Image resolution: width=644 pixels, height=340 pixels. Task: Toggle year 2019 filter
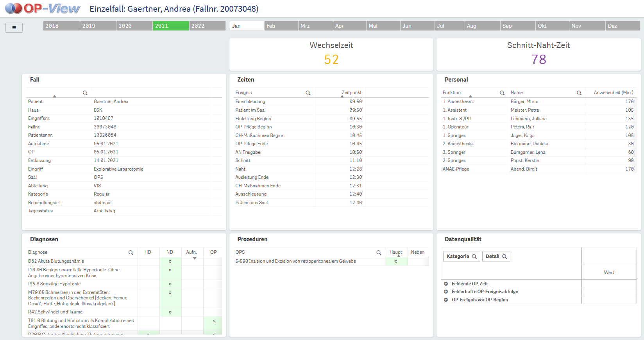pyautogui.click(x=98, y=26)
